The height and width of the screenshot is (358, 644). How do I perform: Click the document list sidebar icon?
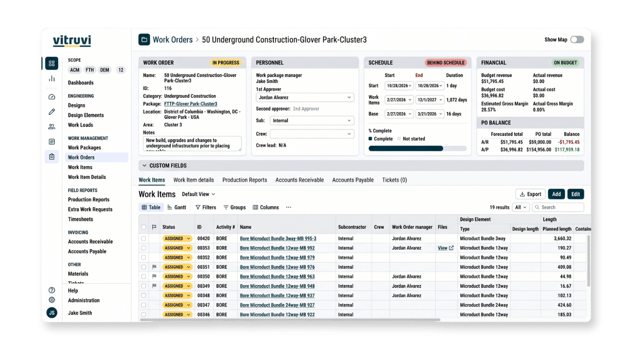tap(52, 142)
